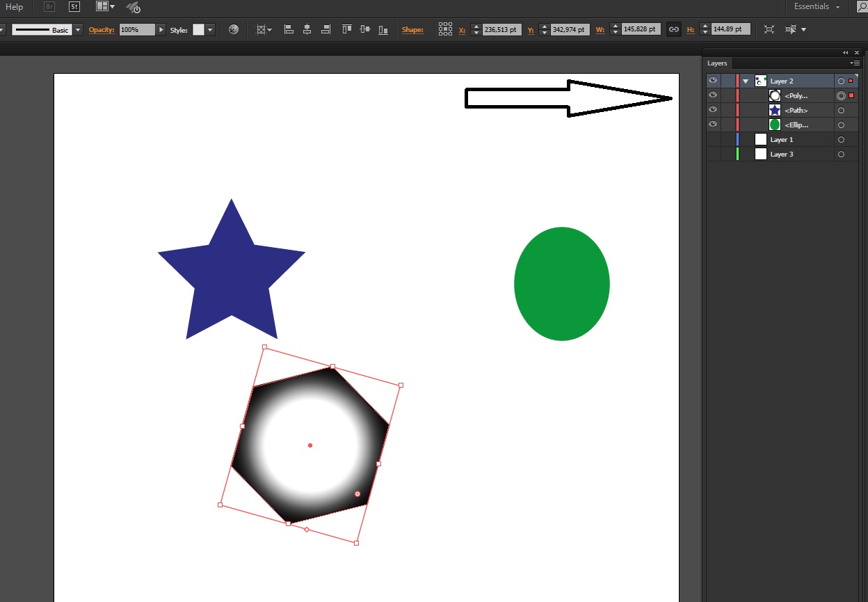Click the Vertical Align Bottom icon

(x=383, y=30)
